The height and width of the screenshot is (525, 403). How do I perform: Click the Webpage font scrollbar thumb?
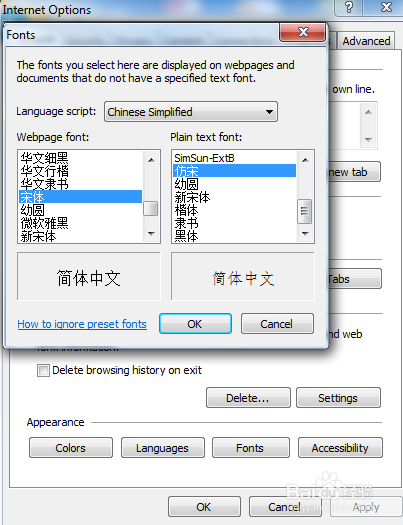[x=151, y=209]
